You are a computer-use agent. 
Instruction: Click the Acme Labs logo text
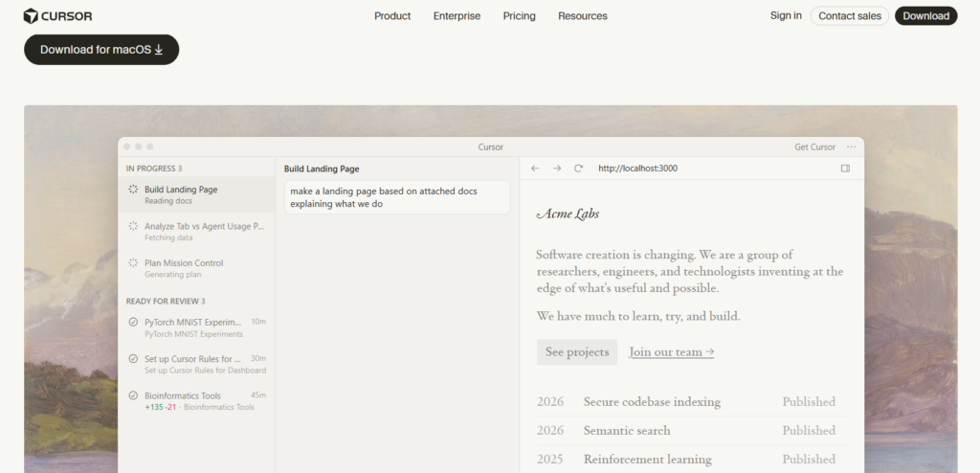point(568,214)
